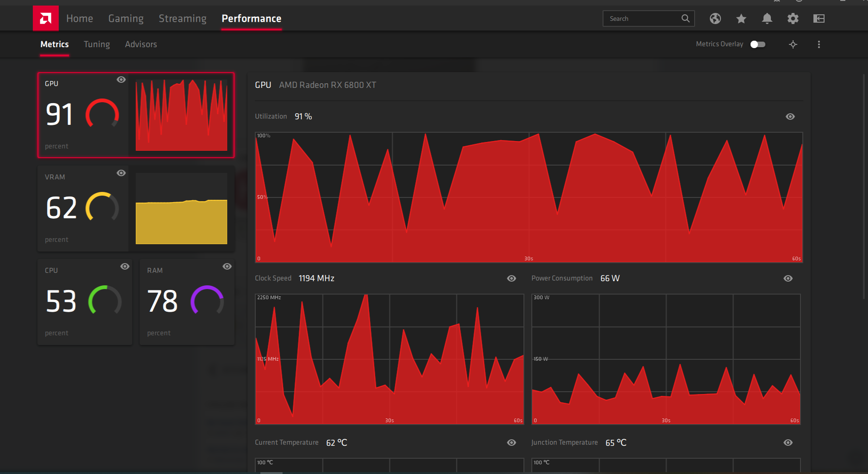Screen dimensions: 868x474
Task: Go to the Home tab
Action: click(x=80, y=18)
